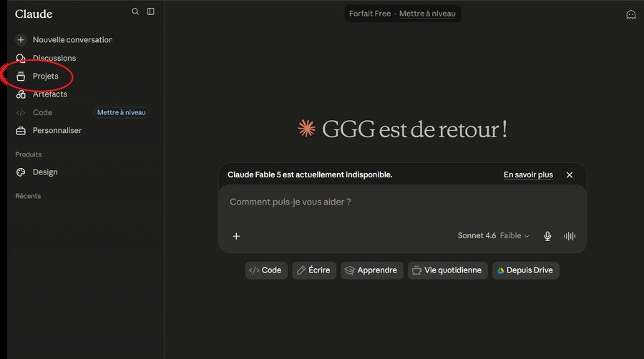This screenshot has width=644, height=359.
Task: Click the Claude logo text
Action: pos(34,14)
